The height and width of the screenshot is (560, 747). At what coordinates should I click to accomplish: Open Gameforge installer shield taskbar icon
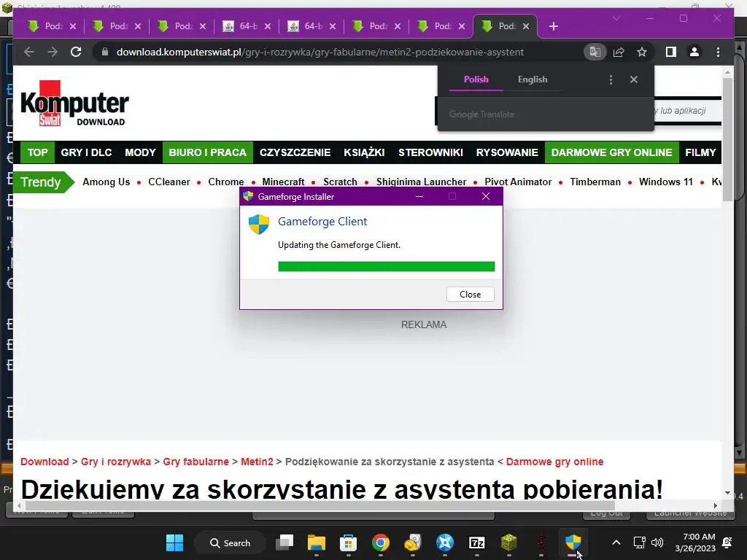573,542
